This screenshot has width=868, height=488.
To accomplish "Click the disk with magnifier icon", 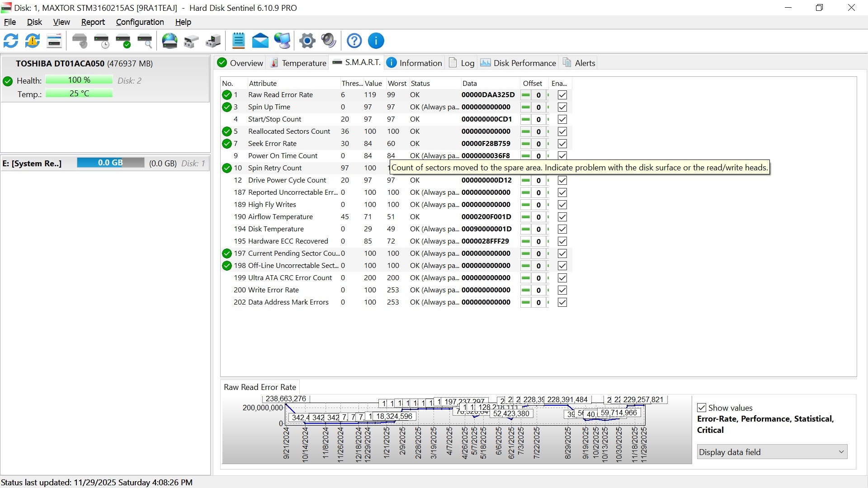I will pos(145,41).
